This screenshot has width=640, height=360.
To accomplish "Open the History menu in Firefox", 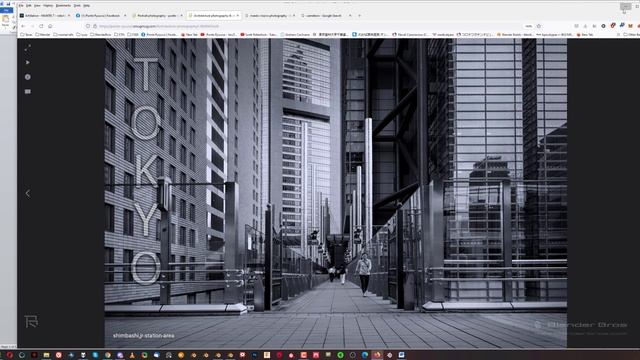I will pos(48,6).
